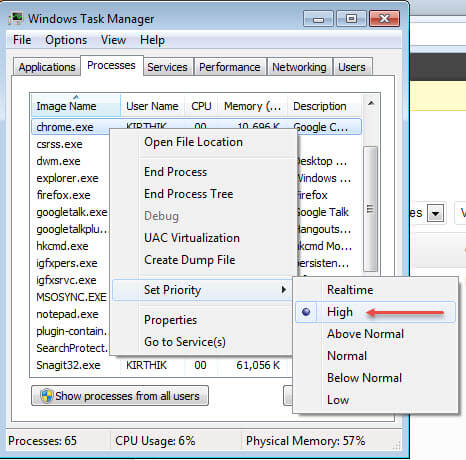
Task: Select the notepad.exe process row
Action: coord(67,314)
